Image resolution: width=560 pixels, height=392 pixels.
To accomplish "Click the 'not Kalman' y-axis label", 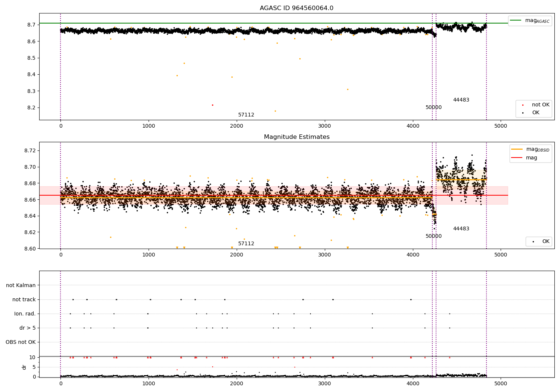I will [21, 285].
